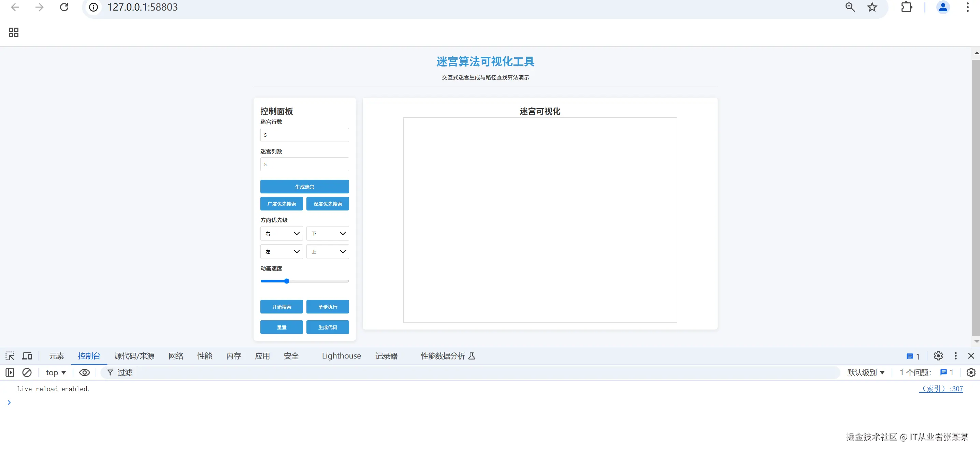Reload the page

click(x=64, y=7)
